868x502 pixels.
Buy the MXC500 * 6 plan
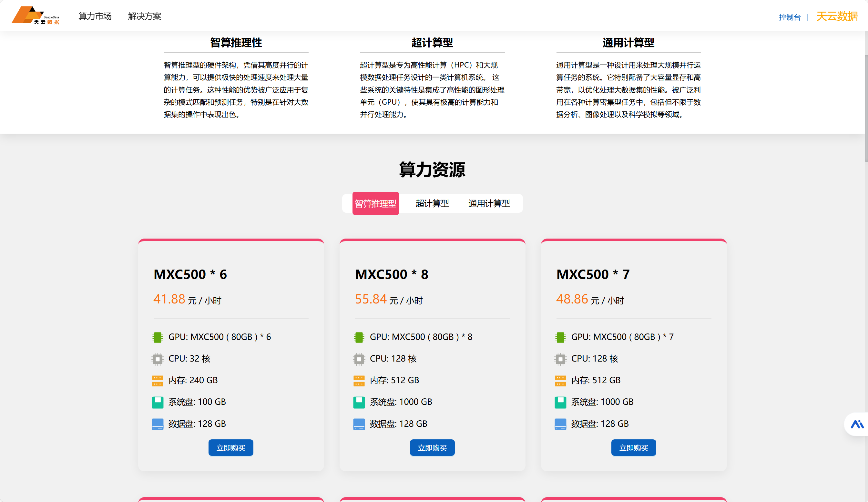pyautogui.click(x=231, y=447)
